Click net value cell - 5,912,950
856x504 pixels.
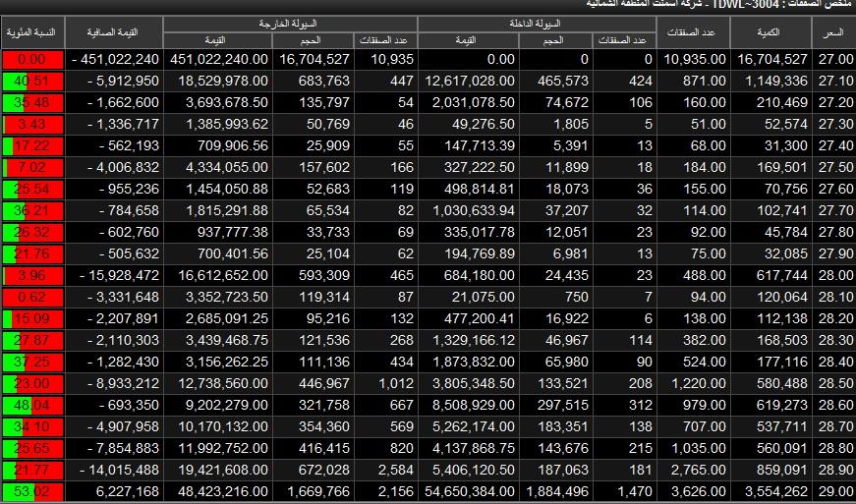tap(114, 81)
